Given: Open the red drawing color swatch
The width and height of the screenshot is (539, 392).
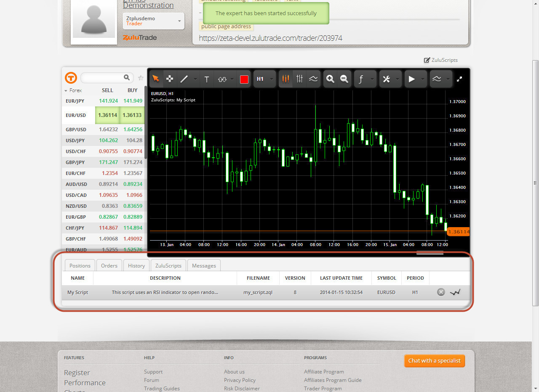Looking at the screenshot, I should pyautogui.click(x=244, y=79).
